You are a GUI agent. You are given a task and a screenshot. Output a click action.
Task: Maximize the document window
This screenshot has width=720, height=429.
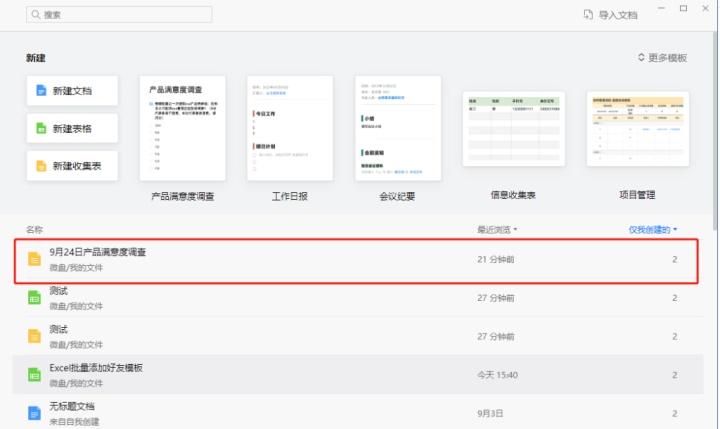pos(683,8)
